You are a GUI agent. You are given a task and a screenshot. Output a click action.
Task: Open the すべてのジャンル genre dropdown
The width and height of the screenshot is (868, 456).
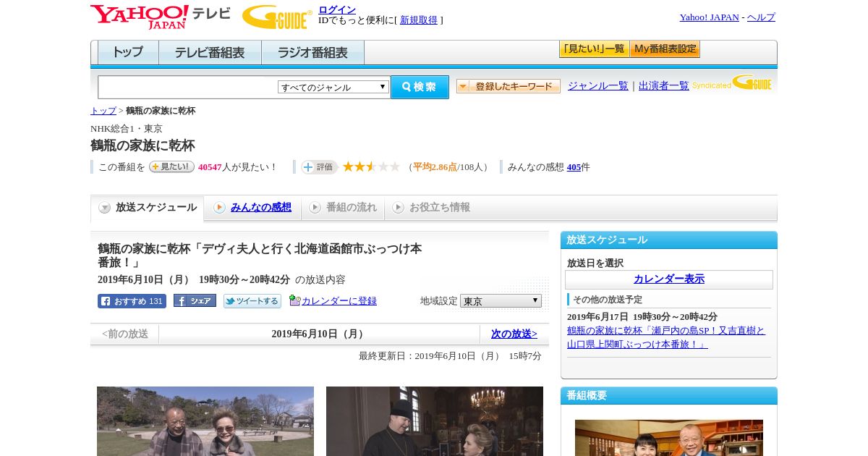coord(333,87)
